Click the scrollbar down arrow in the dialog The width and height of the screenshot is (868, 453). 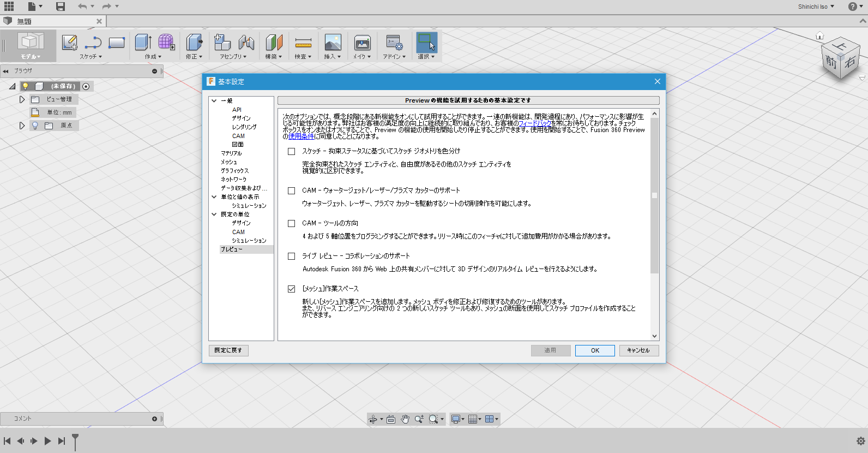(x=654, y=336)
